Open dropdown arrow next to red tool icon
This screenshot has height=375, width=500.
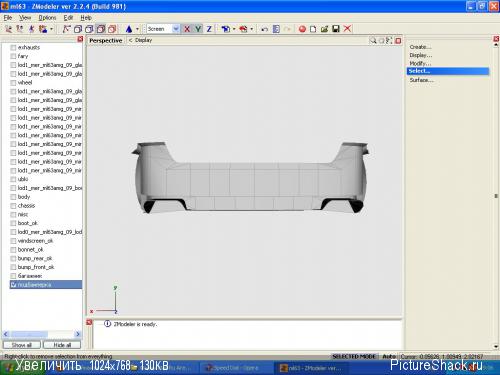252,29
